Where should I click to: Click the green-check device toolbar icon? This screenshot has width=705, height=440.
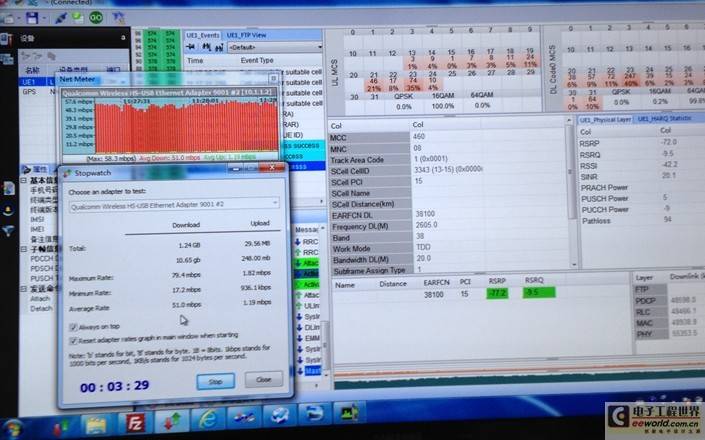pos(78,18)
